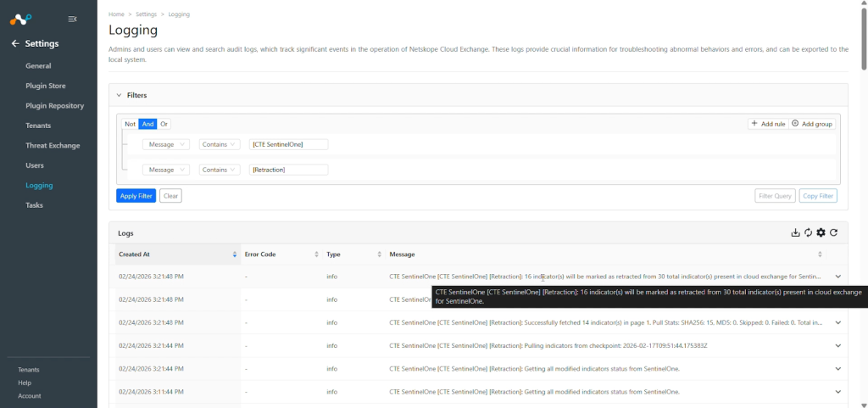
Task: Sort by Message column arrows
Action: 820,254
